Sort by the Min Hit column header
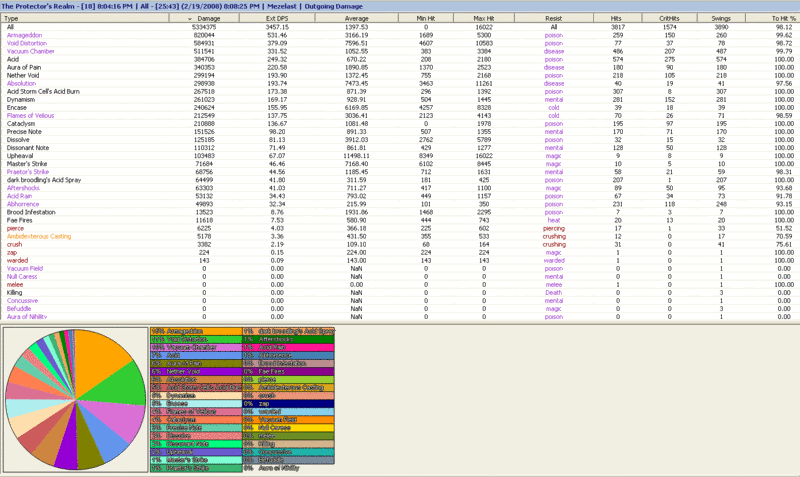 [x=426, y=18]
